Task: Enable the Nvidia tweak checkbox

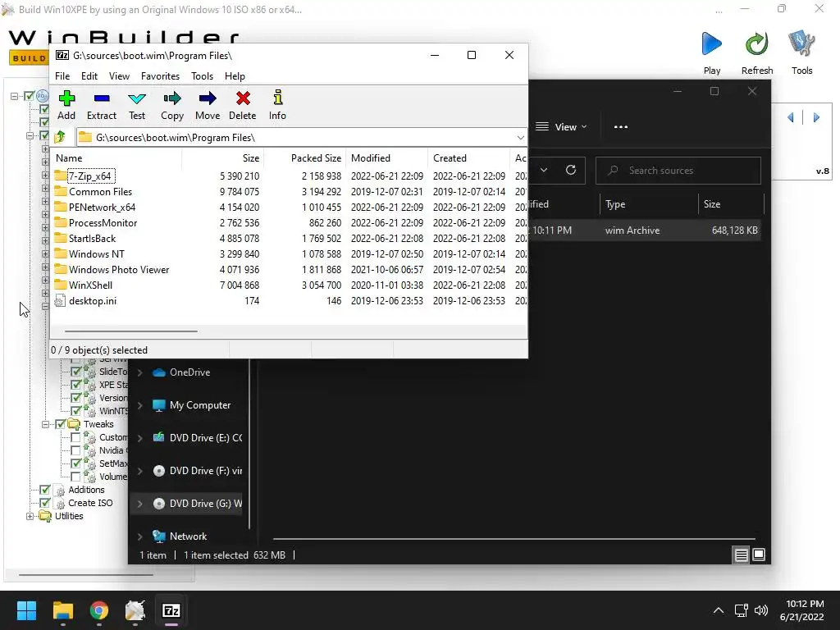Action: [75, 450]
